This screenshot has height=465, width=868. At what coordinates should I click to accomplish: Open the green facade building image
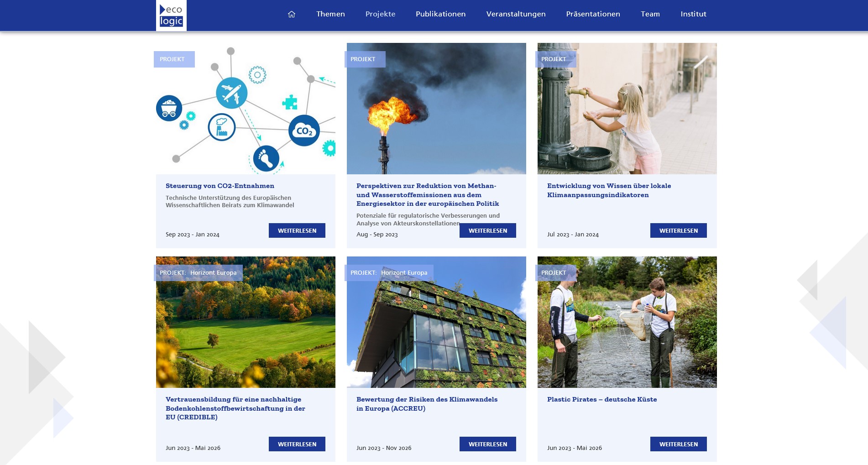[x=436, y=322]
